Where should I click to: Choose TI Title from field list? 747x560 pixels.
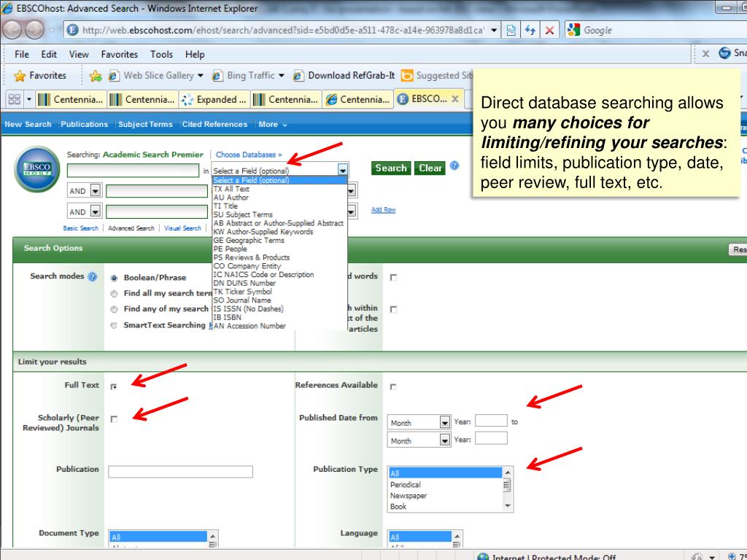coord(225,206)
